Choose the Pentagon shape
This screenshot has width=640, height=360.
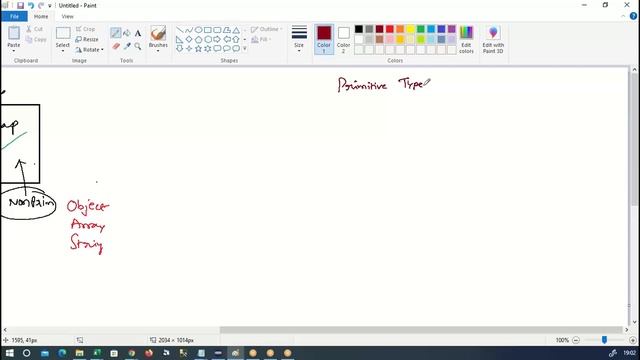coord(198,39)
